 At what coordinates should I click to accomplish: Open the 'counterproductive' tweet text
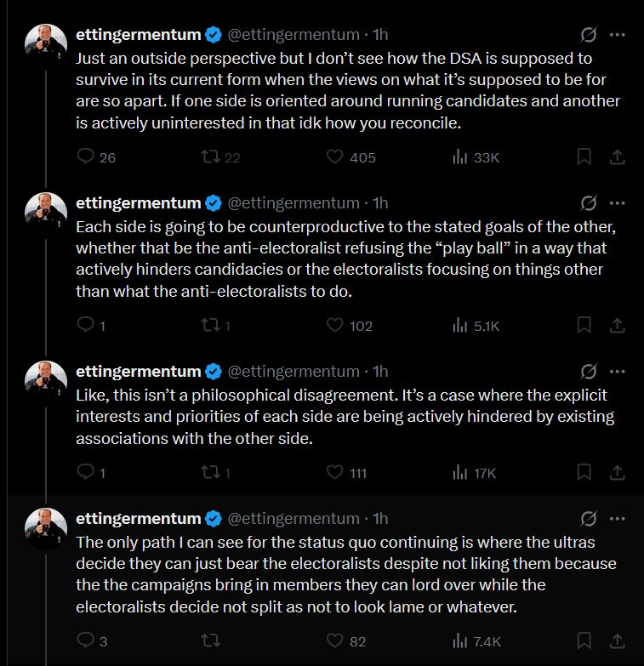pyautogui.click(x=345, y=259)
